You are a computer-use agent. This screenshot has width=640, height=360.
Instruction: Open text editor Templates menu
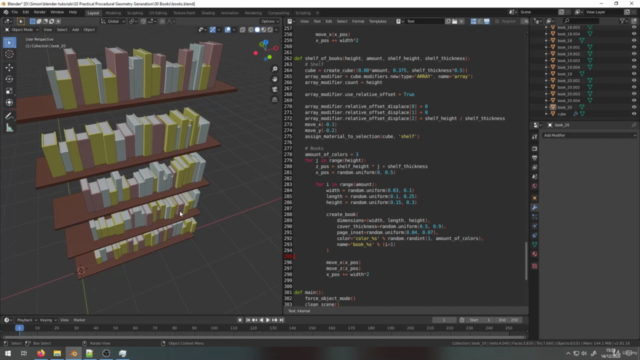click(x=378, y=21)
